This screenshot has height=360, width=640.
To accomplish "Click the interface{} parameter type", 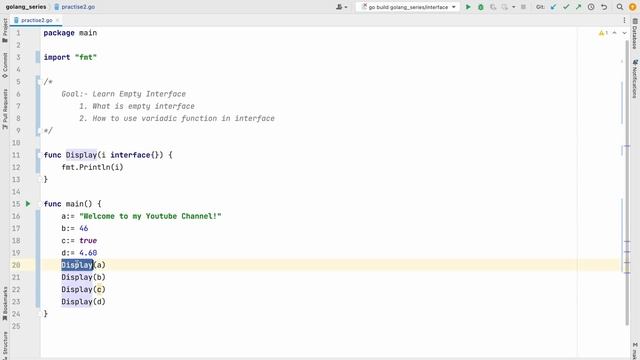I will tap(135, 155).
